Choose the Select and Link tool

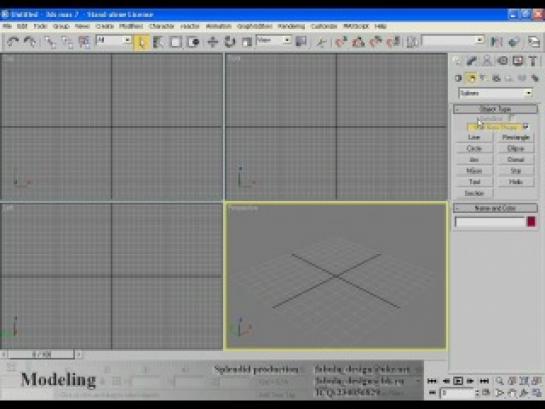coord(51,42)
